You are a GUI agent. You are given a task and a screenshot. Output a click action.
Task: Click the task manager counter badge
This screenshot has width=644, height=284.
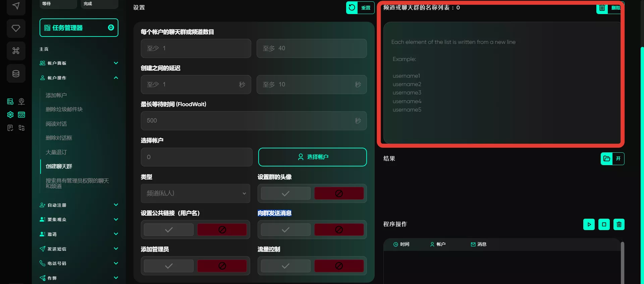(x=111, y=27)
